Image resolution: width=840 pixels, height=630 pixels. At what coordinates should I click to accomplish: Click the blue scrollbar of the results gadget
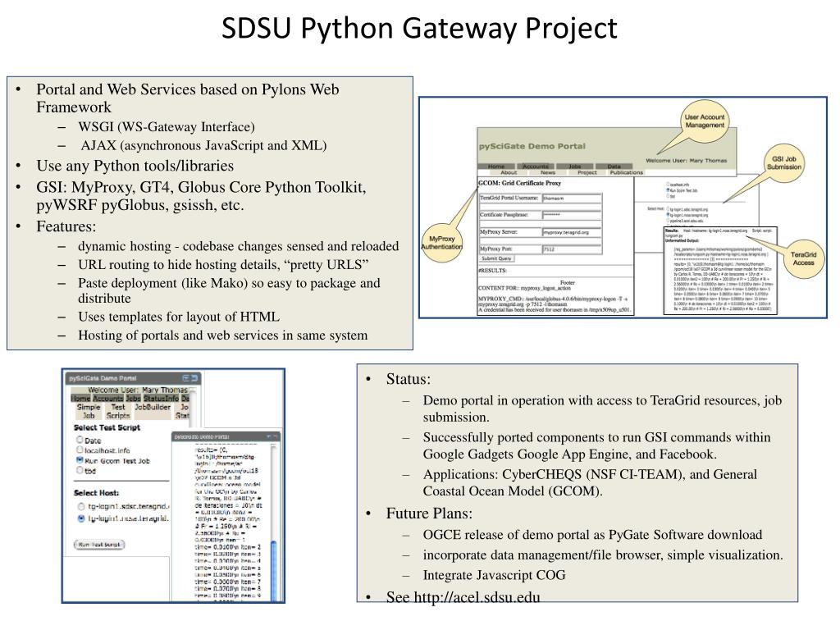click(274, 571)
